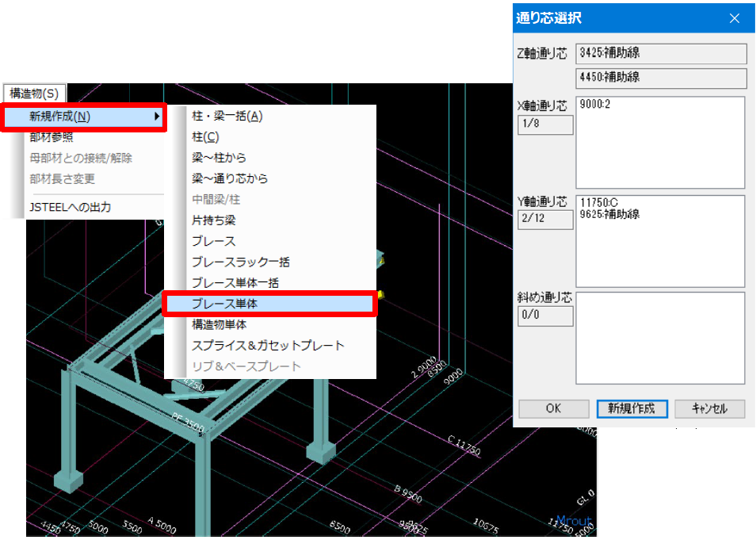The width and height of the screenshot is (756, 540).
Task: Click the 新規作成 dialog button
Action: point(632,408)
